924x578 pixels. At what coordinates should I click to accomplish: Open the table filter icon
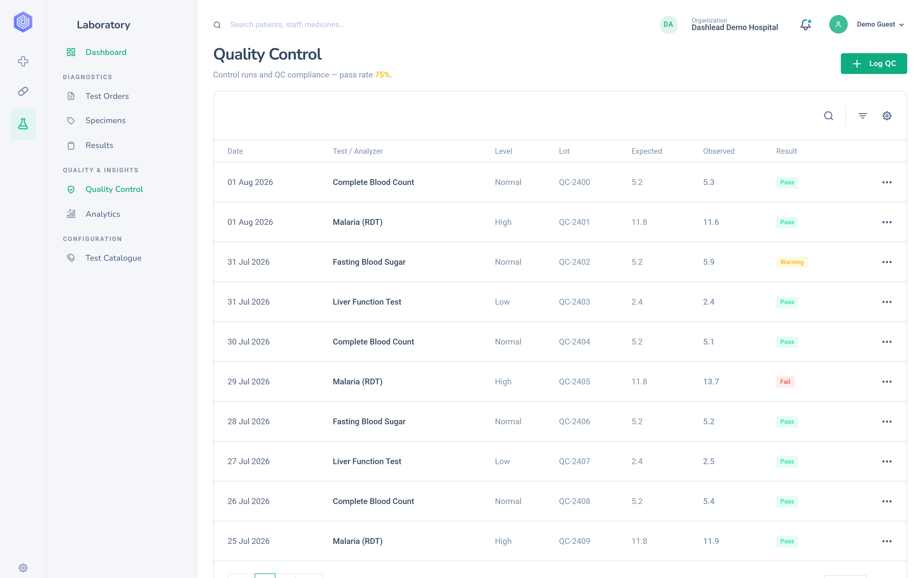pos(863,115)
